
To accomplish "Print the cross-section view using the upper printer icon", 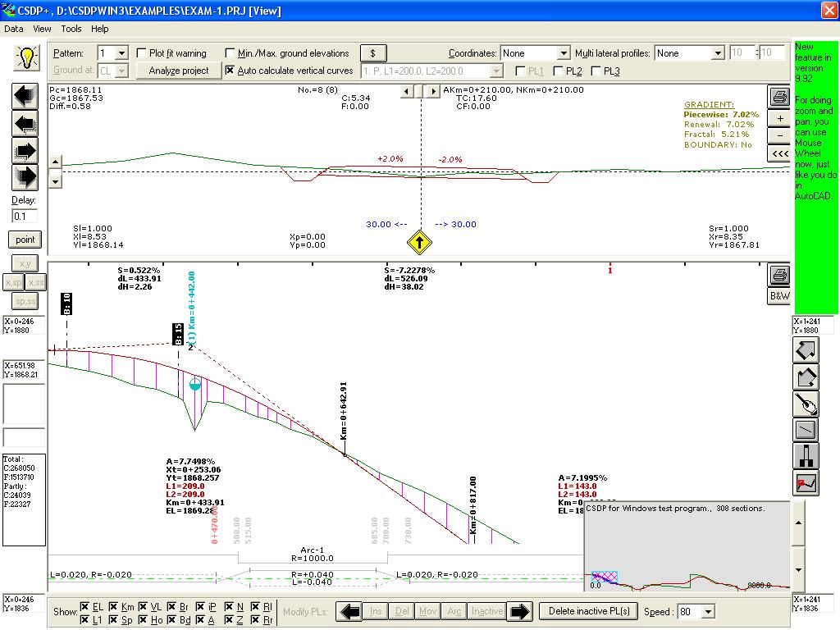I will pyautogui.click(x=779, y=97).
